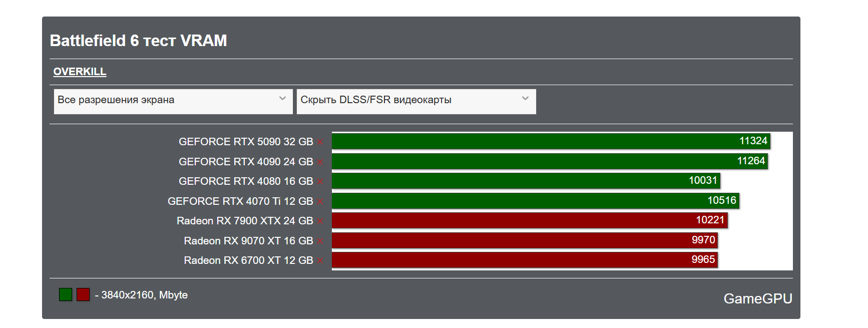Click the dark red legend color swatch
Viewport: 868px width, 328px height.
pos(83,294)
